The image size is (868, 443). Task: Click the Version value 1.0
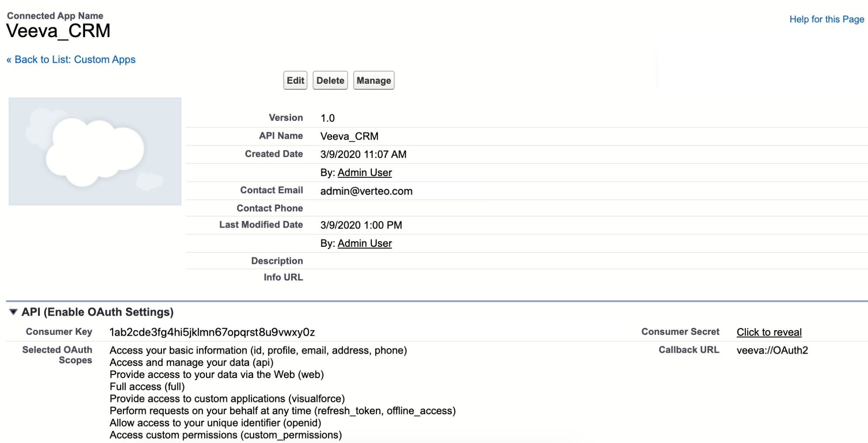point(327,118)
